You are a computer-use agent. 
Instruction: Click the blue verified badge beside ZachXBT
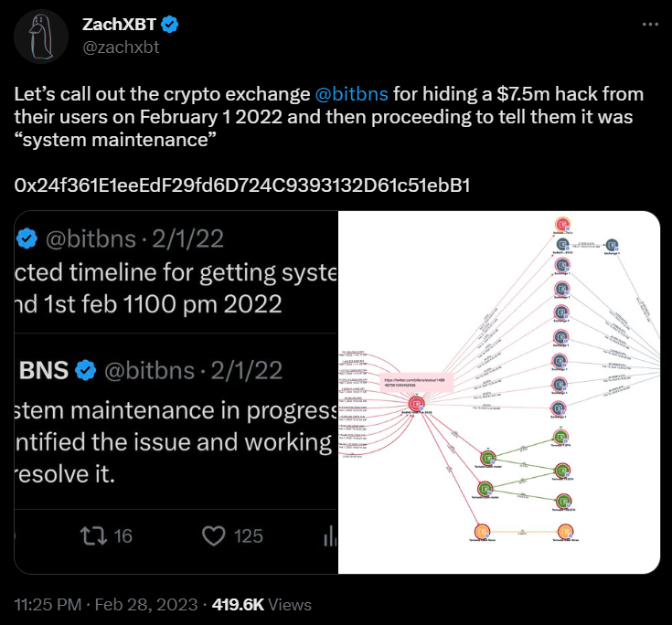pos(170,25)
